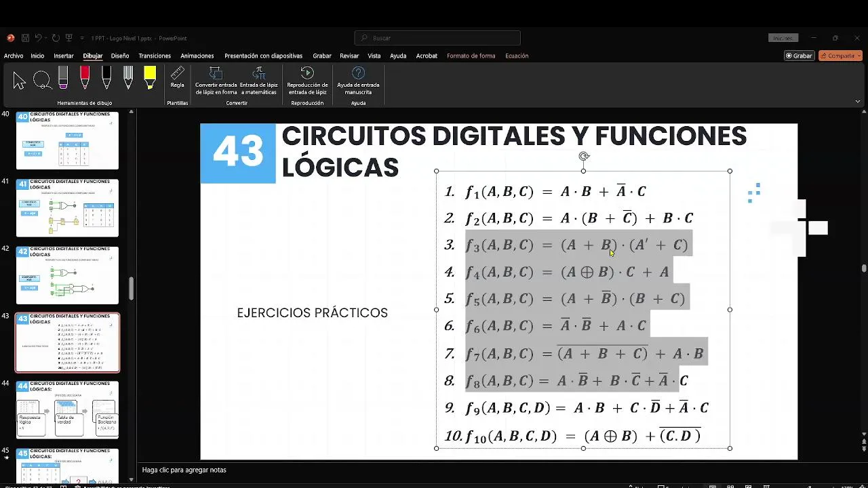Select slide 40 thumbnail
868x488 pixels.
tap(67, 141)
